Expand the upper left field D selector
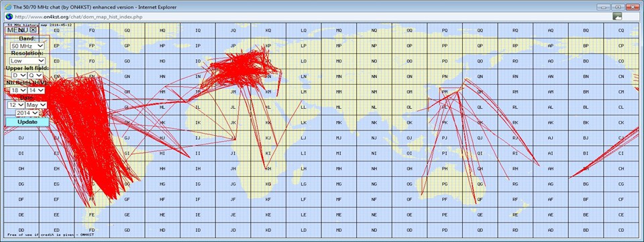This screenshot has height=242, width=644. pos(19,76)
